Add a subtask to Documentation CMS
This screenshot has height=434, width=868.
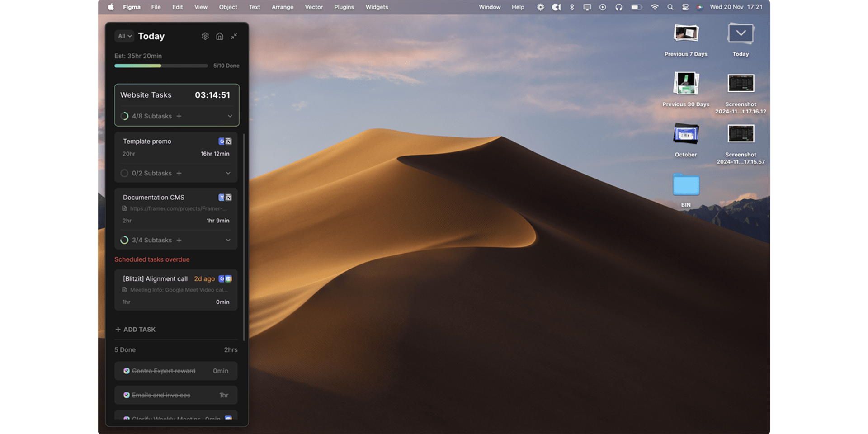pyautogui.click(x=179, y=240)
